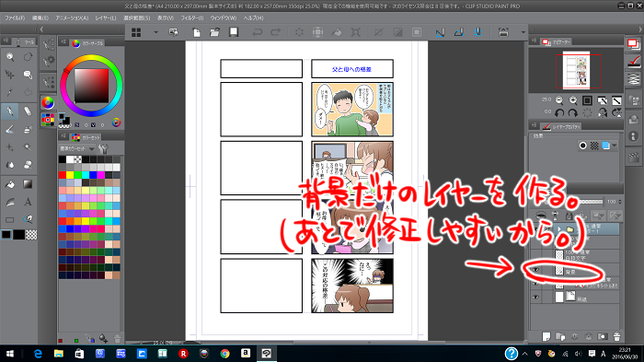This screenshot has width=644, height=362.
Task: Open CLIP STUDIO four-squares icon
Action: (136, 32)
